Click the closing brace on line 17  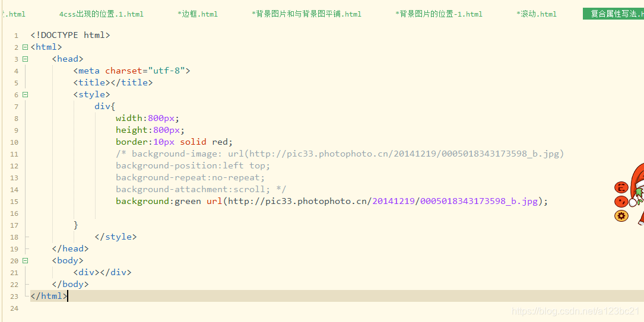pos(76,225)
